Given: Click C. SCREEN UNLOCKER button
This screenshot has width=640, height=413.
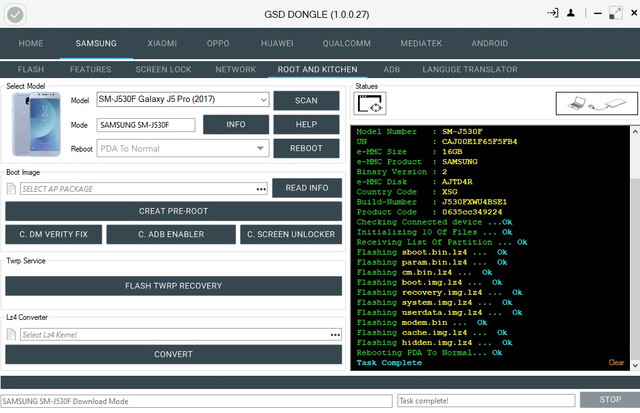Looking at the screenshot, I should point(291,234).
